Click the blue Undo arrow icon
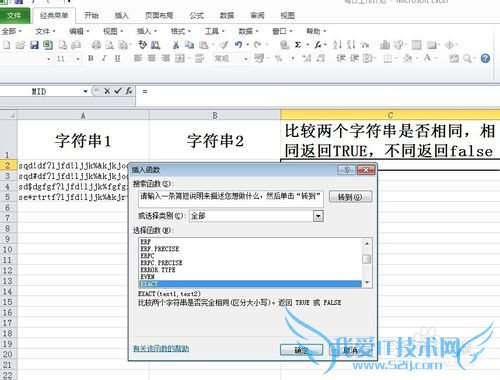Screen dimensions: 500x380 pos(238,44)
